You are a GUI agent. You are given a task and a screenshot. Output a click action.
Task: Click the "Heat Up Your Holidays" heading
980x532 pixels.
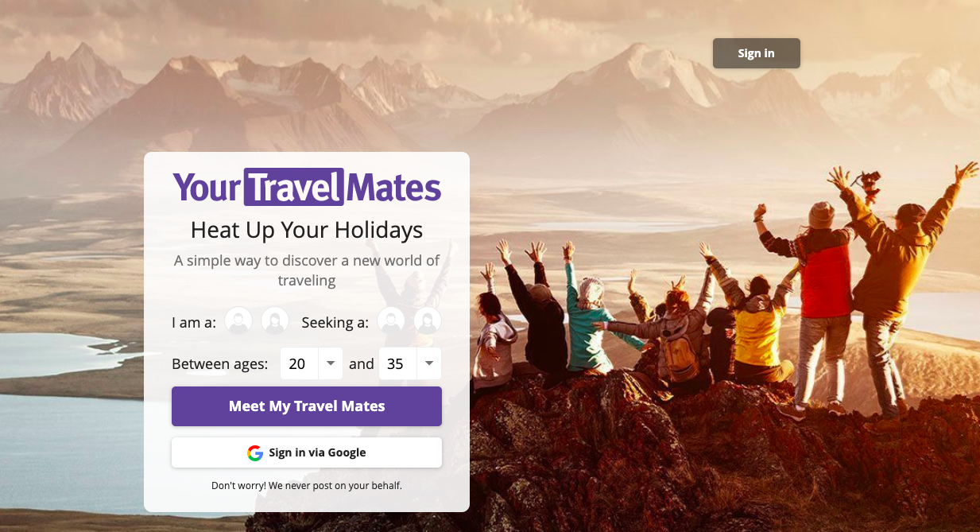click(307, 230)
